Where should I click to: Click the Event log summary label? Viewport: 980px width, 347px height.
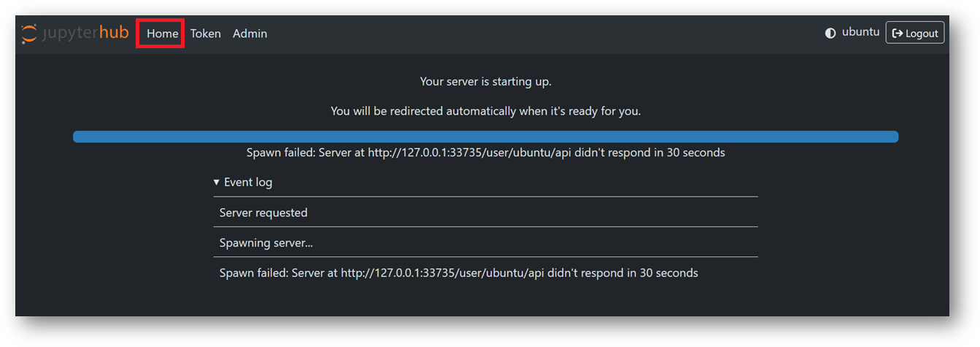click(248, 182)
